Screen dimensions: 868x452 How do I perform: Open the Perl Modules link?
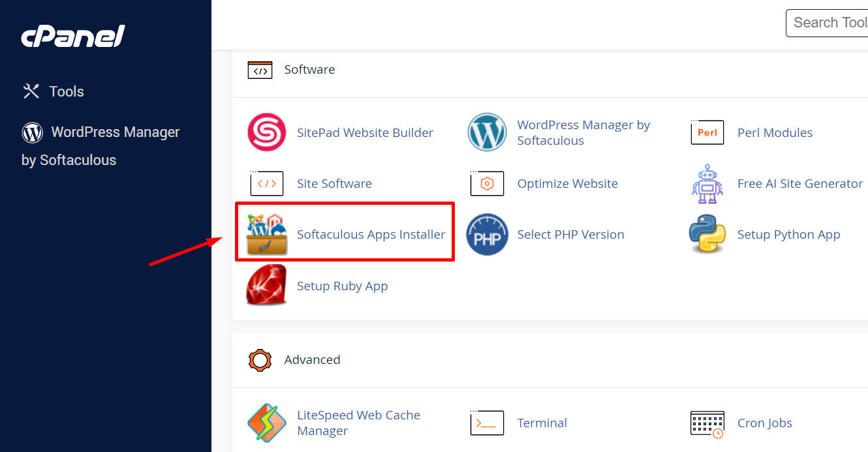point(775,133)
